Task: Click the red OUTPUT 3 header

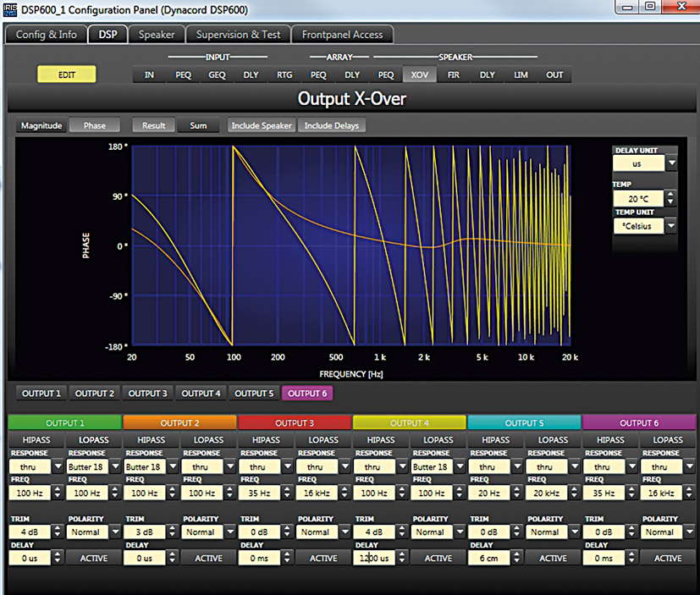Action: (295, 422)
